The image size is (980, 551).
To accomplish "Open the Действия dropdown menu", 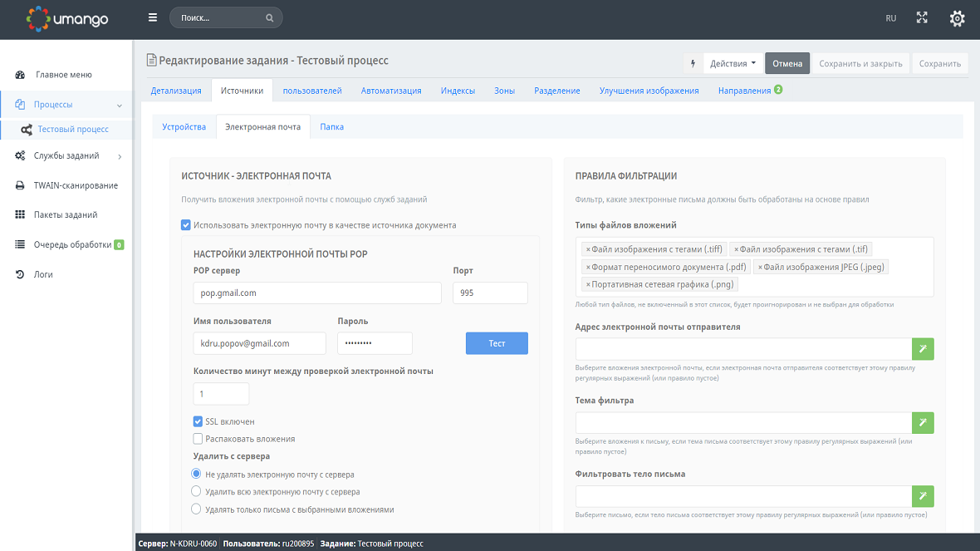I will [733, 63].
